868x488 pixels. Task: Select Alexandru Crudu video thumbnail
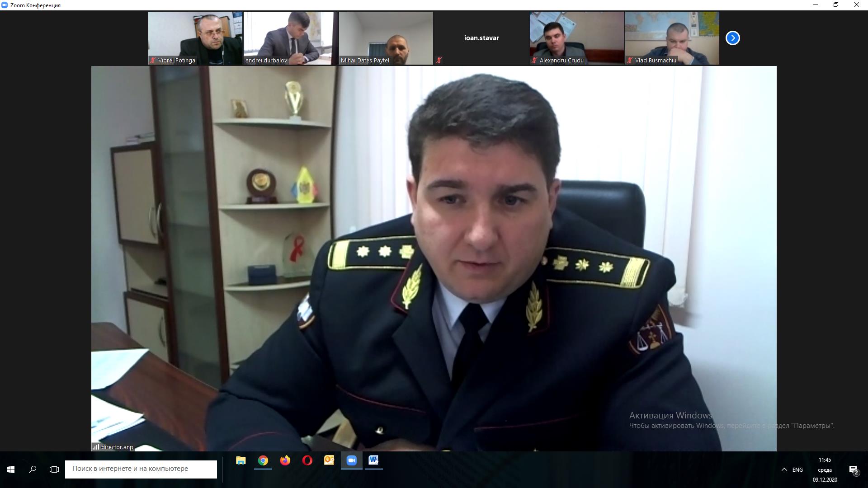[577, 38]
